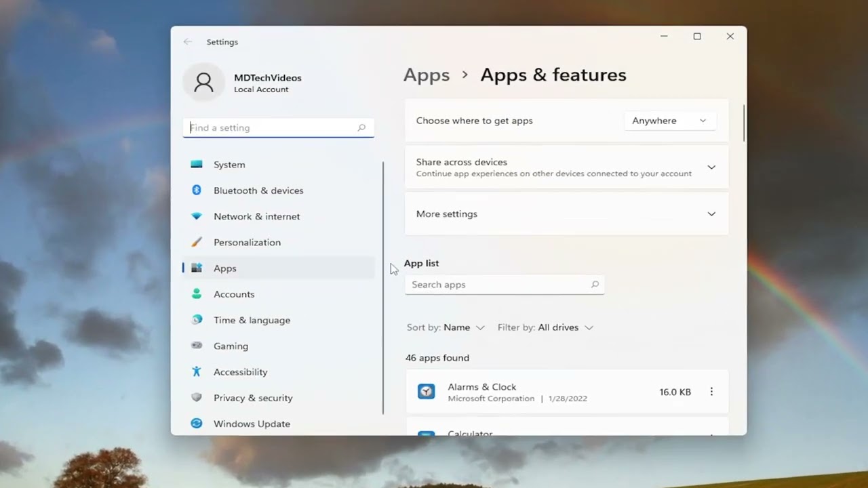Click the MDTechVideos profile avatar
This screenshot has height=488, width=868.
tap(203, 83)
